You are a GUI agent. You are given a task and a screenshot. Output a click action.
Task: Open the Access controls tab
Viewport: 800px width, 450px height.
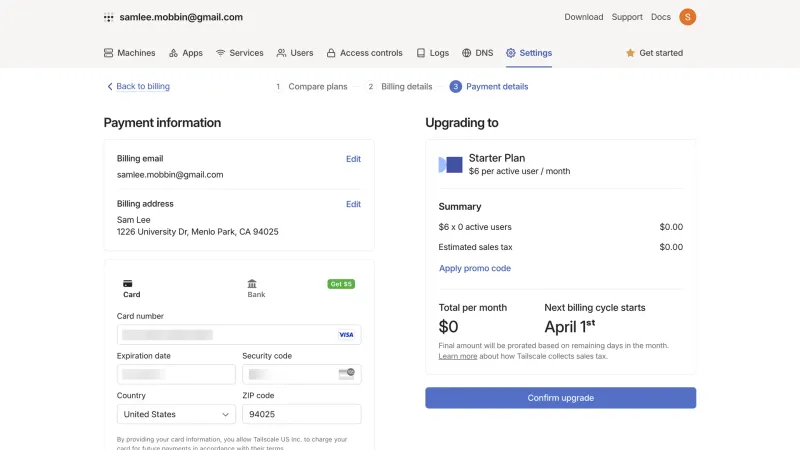click(x=365, y=53)
